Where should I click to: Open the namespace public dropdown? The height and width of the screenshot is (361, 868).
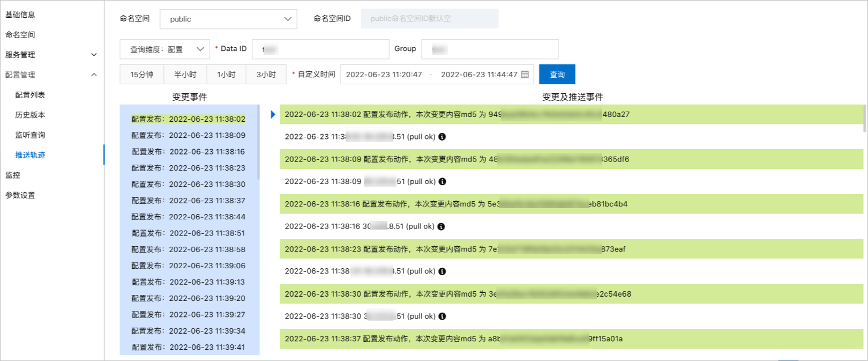pyautogui.click(x=229, y=19)
